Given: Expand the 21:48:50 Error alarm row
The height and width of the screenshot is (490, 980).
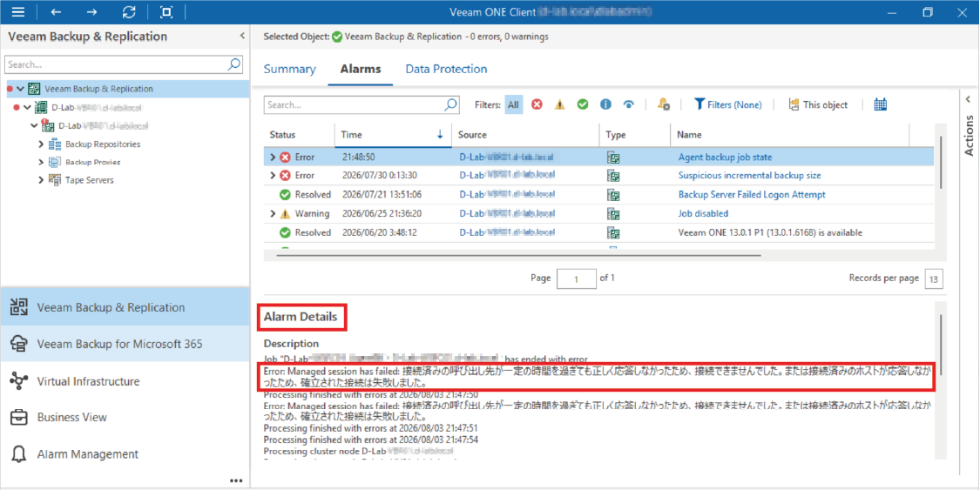Looking at the screenshot, I should tap(273, 157).
